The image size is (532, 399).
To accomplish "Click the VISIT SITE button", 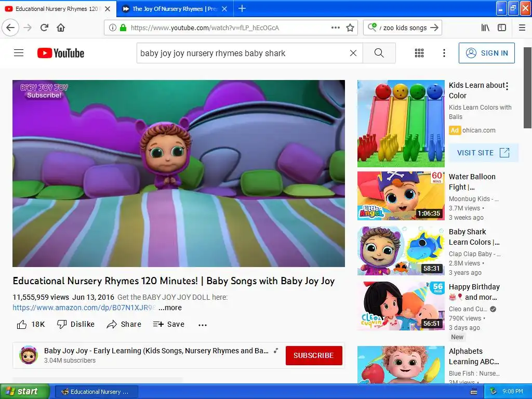I will (x=484, y=153).
